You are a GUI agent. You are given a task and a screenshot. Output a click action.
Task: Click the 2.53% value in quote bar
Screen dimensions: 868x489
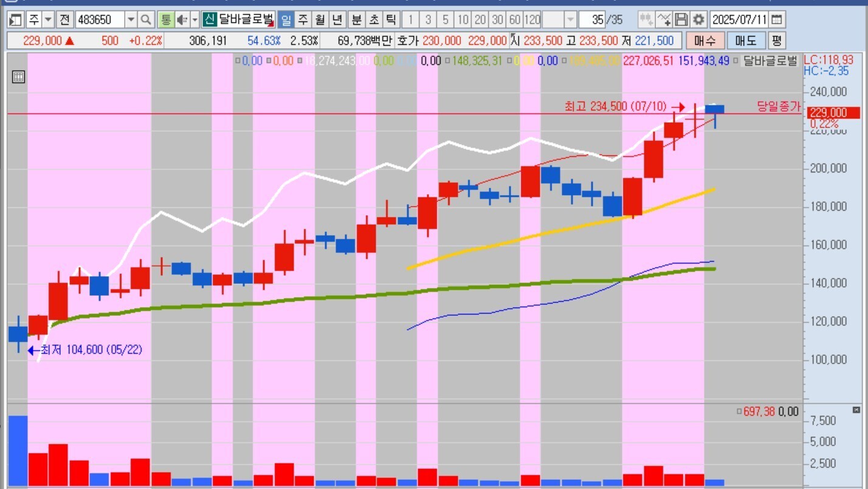[x=305, y=41]
